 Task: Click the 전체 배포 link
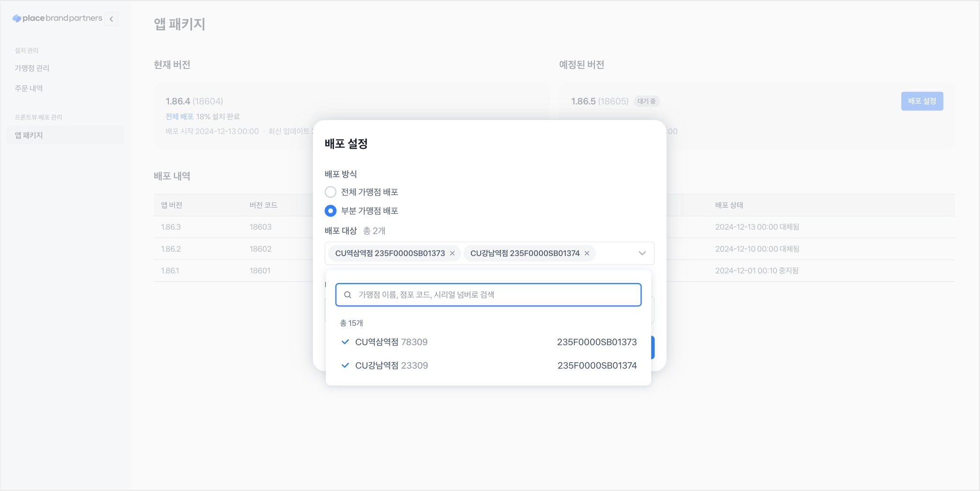click(x=179, y=116)
